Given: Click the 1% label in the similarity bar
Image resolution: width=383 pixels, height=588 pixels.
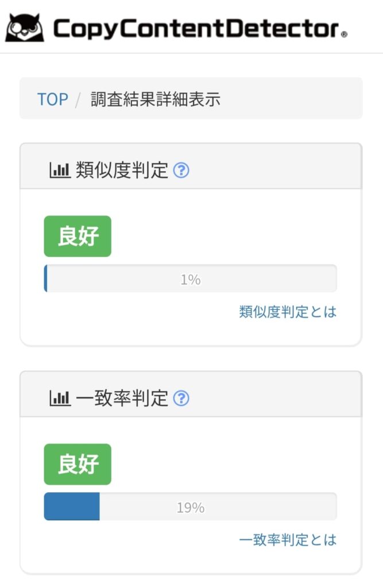Looking at the screenshot, I should [191, 280].
